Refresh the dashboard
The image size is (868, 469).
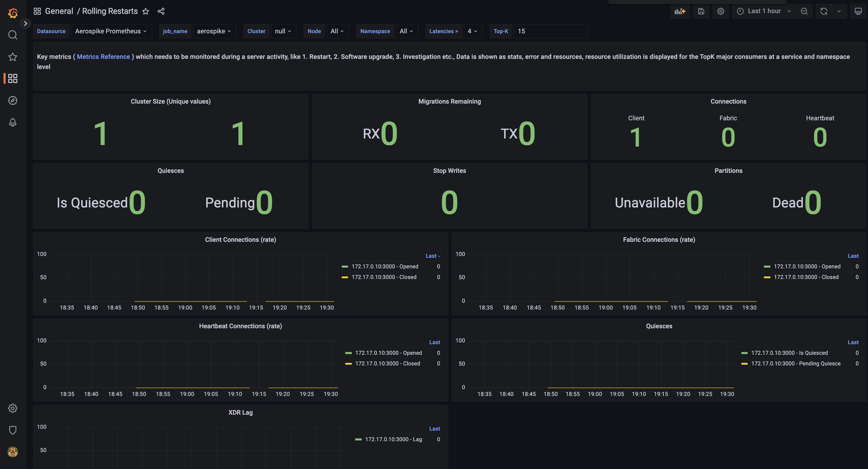click(824, 11)
